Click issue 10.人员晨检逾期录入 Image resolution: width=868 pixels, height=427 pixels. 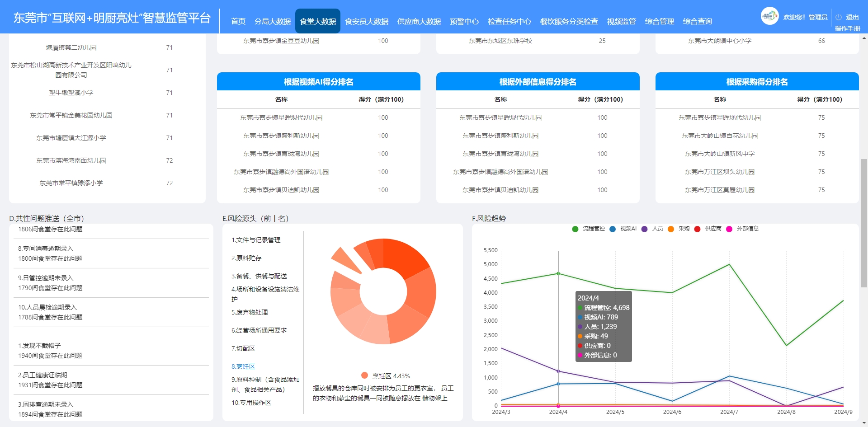click(47, 307)
